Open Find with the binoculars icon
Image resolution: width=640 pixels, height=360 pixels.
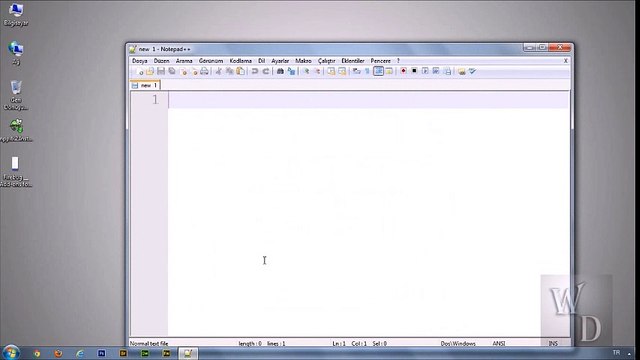click(280, 71)
